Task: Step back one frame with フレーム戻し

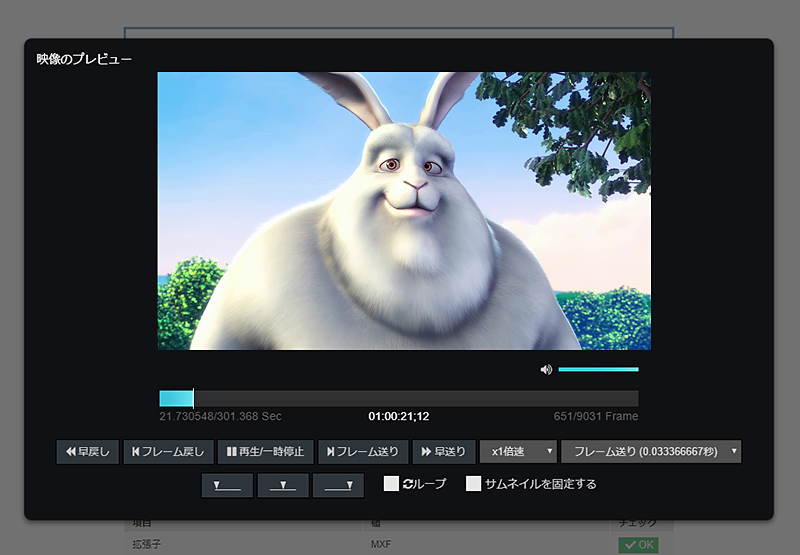Action: pyautogui.click(x=168, y=451)
